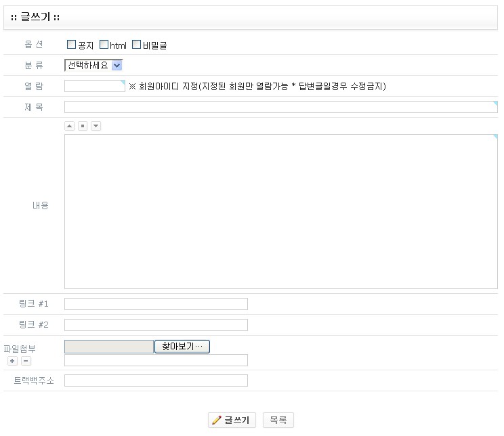Click inside the 내용 text area
The height and width of the screenshot is (436, 504).
[x=280, y=211]
